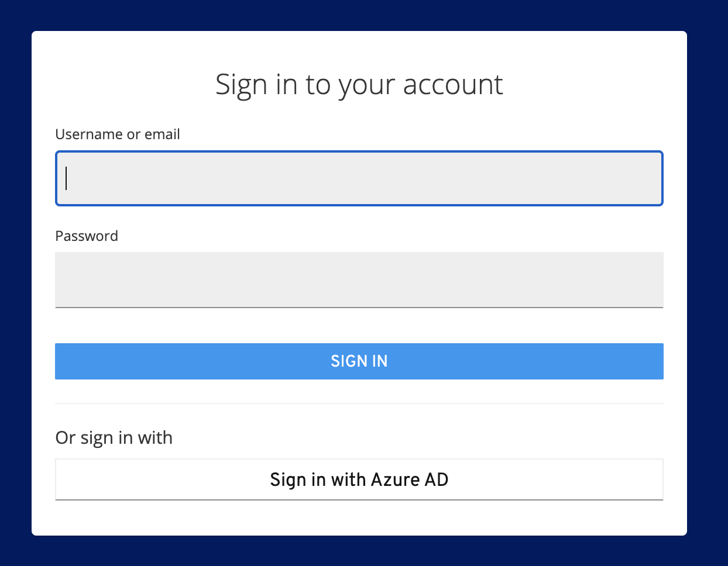Viewport: 728px width, 566px height.
Task: Click the word "Sign" in the page heading
Action: click(x=241, y=85)
